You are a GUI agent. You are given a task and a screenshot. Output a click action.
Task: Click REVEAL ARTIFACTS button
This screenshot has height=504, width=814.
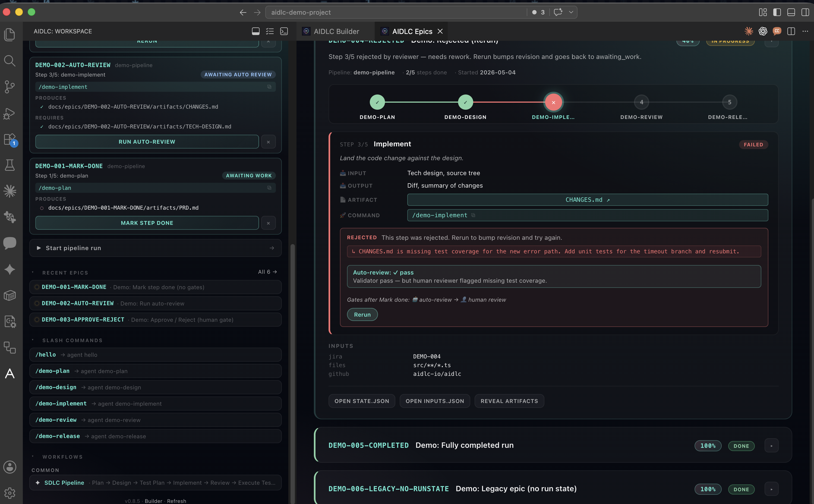509,401
